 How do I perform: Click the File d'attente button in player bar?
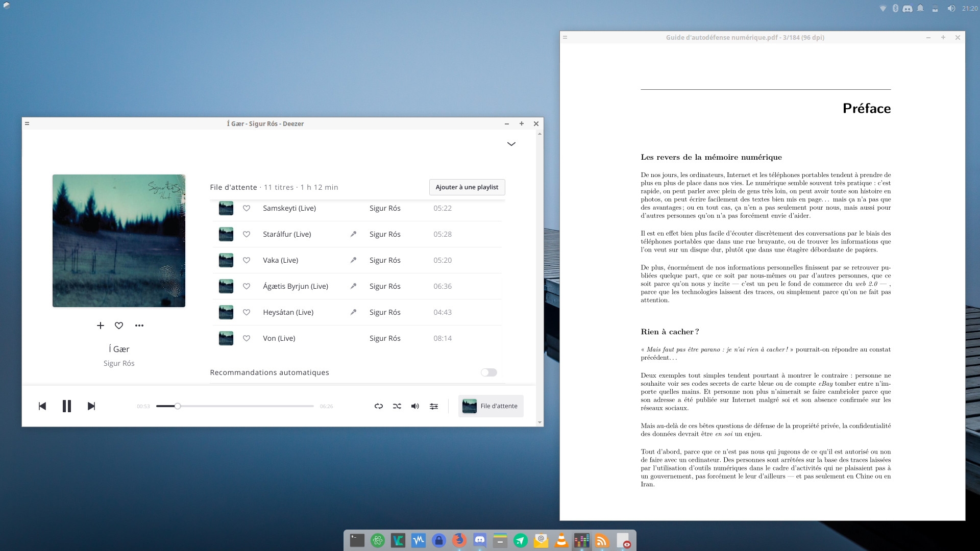[491, 406]
